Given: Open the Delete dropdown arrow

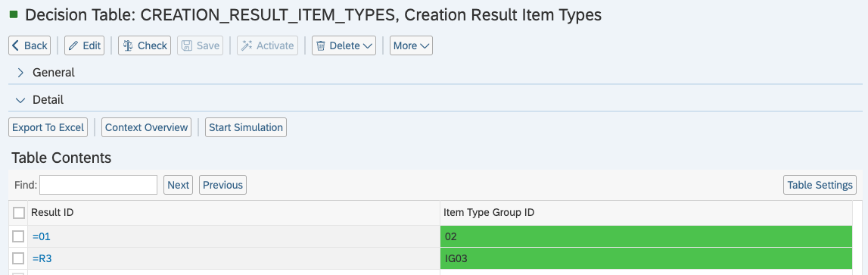Looking at the screenshot, I should [368, 46].
